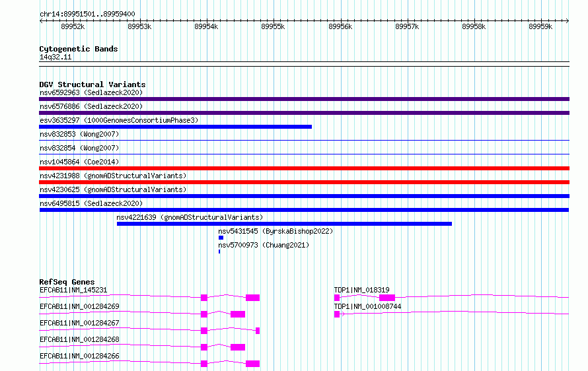Select the small blue nsv5431545 variant block
The image size is (588, 371).
point(221,238)
